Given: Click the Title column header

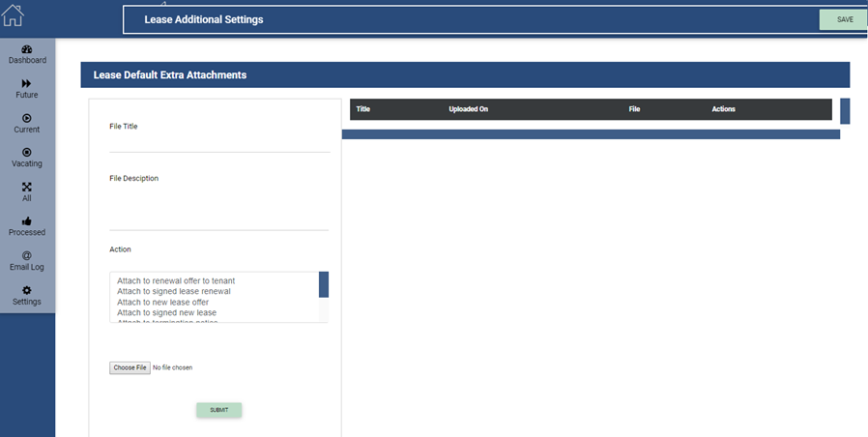Looking at the screenshot, I should (x=363, y=109).
